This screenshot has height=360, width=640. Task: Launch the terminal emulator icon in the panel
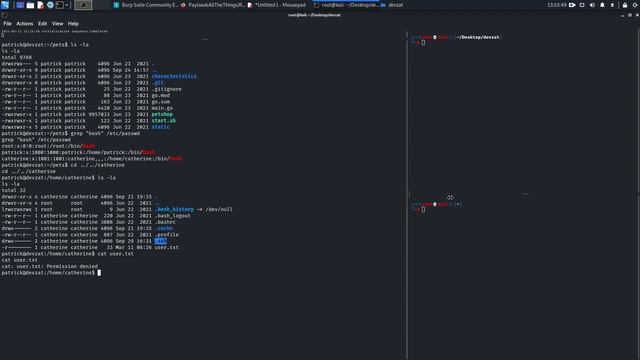[x=60, y=5]
